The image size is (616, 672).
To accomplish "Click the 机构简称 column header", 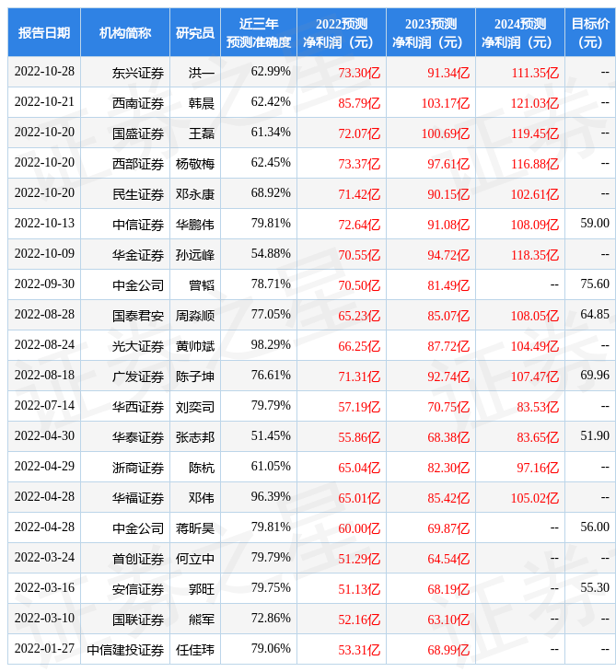I will (125, 32).
